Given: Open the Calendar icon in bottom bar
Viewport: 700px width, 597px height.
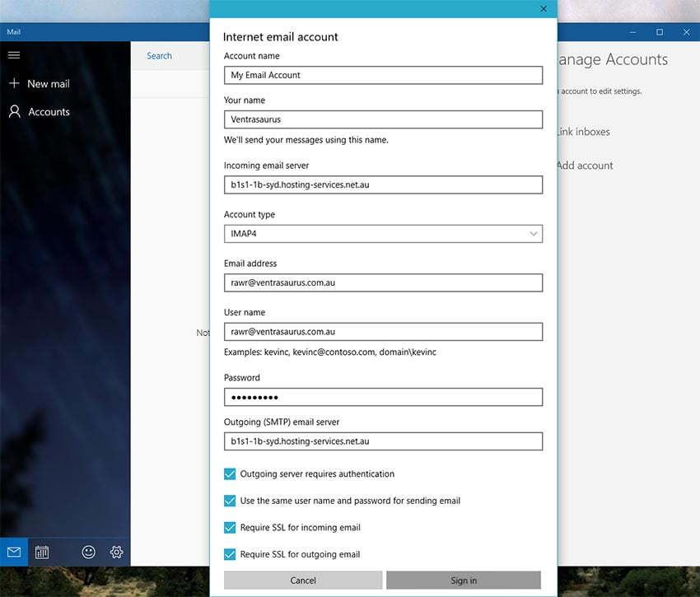Looking at the screenshot, I should pos(42,553).
